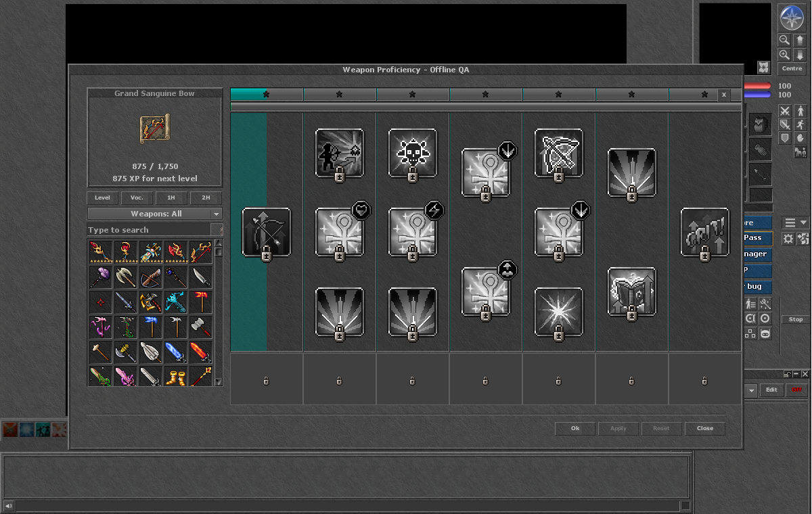Click the red health bar
The image size is (812, 514).
tap(758, 86)
